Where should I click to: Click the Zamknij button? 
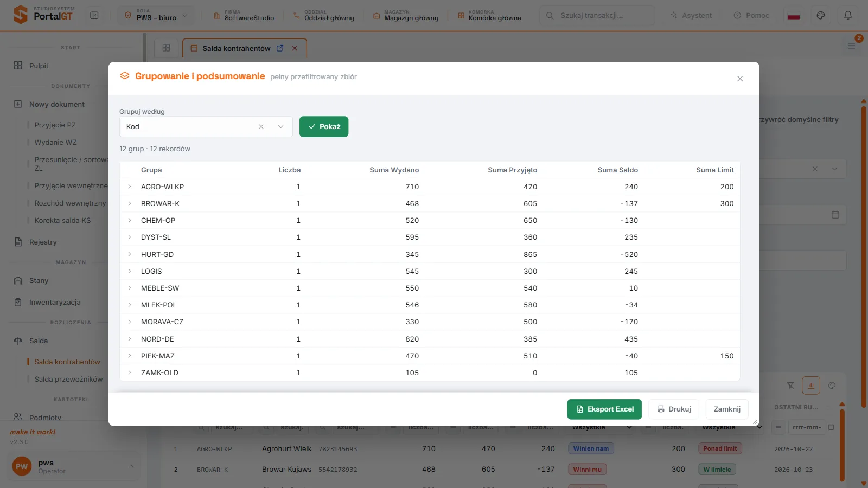727,409
